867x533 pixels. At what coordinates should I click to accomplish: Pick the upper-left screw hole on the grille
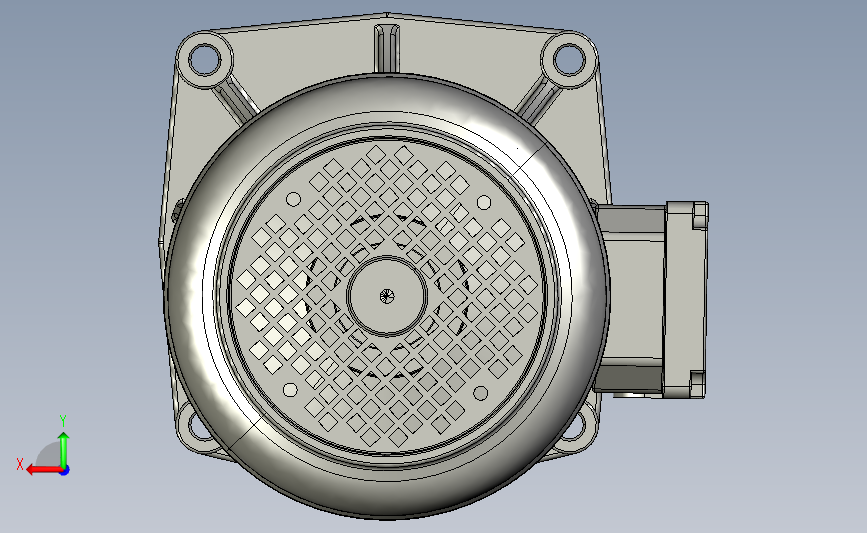point(294,199)
